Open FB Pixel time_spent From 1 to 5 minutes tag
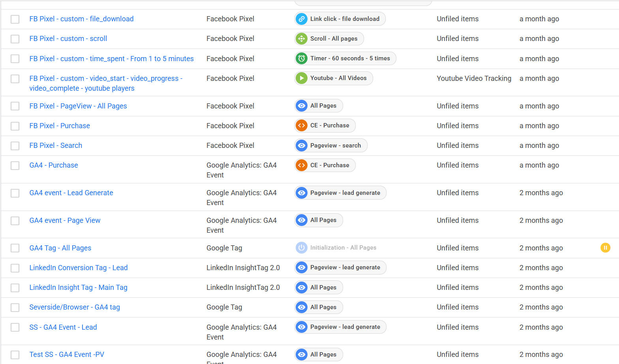619x364 pixels. 111,59
